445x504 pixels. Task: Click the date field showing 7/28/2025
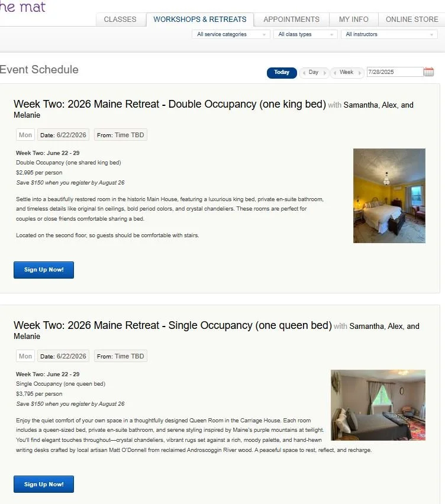(395, 72)
